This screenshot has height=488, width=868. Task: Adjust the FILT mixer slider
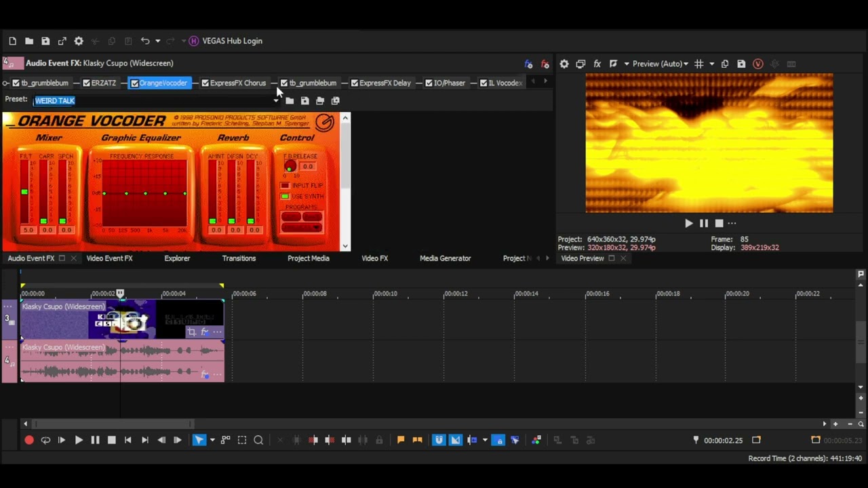pos(25,192)
